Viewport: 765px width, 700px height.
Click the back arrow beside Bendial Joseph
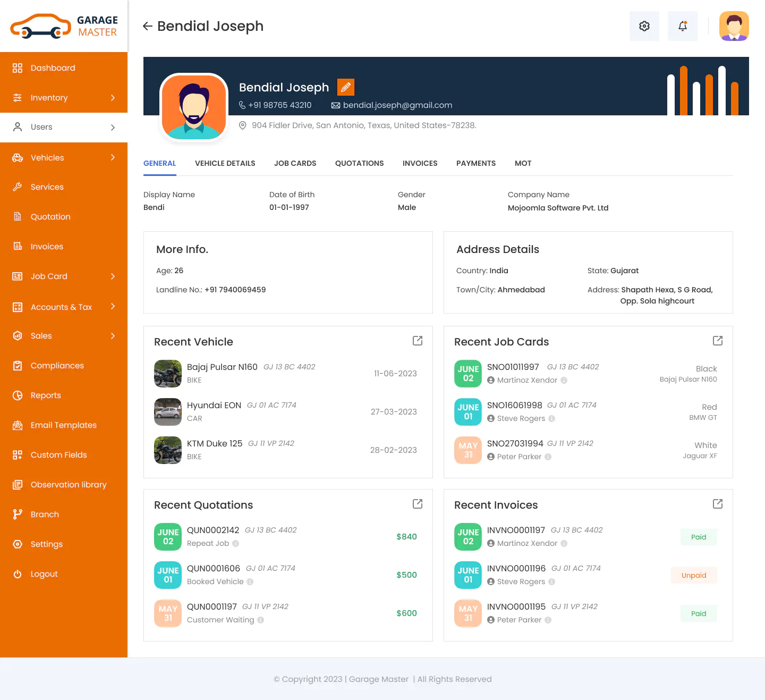[148, 26]
